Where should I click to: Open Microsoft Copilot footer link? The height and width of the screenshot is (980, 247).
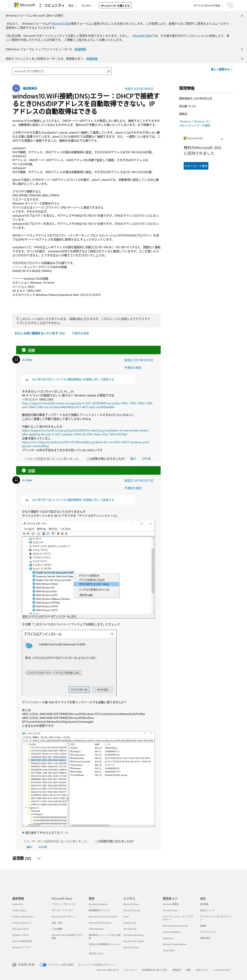click(x=20, y=929)
